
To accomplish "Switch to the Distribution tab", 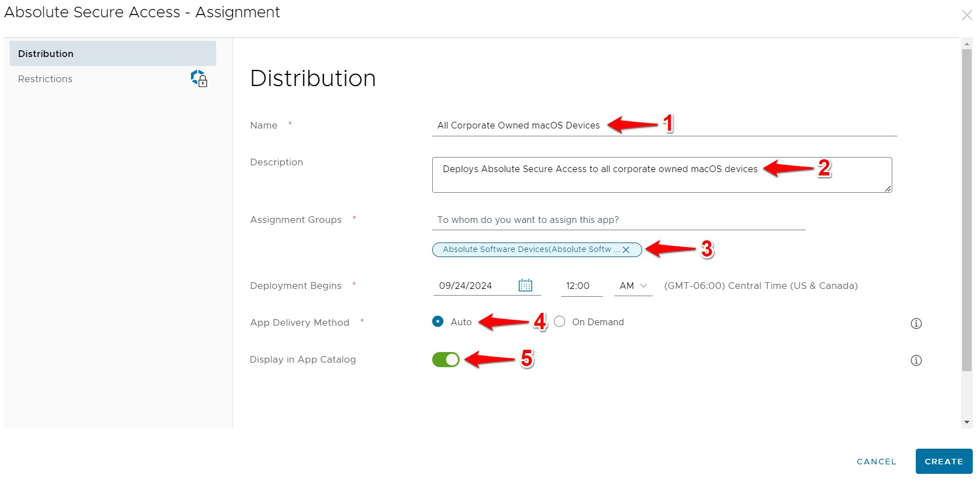I will pyautogui.click(x=112, y=54).
